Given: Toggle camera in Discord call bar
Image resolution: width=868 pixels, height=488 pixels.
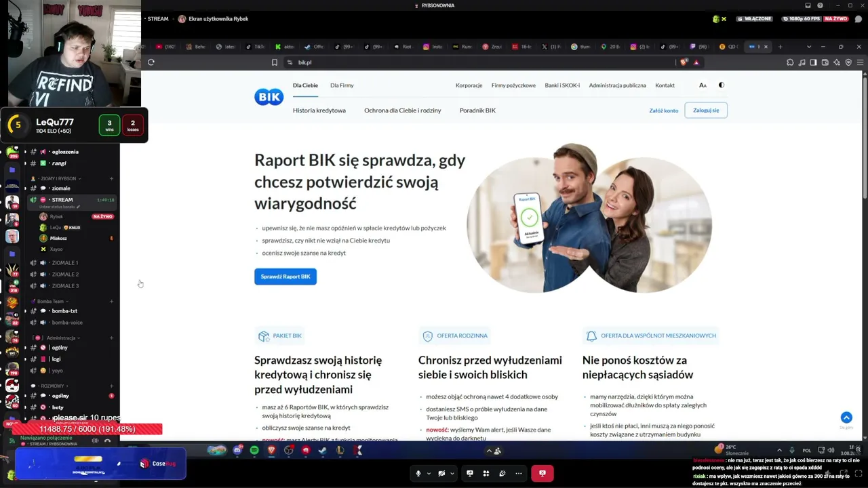Looking at the screenshot, I should click(x=441, y=473).
